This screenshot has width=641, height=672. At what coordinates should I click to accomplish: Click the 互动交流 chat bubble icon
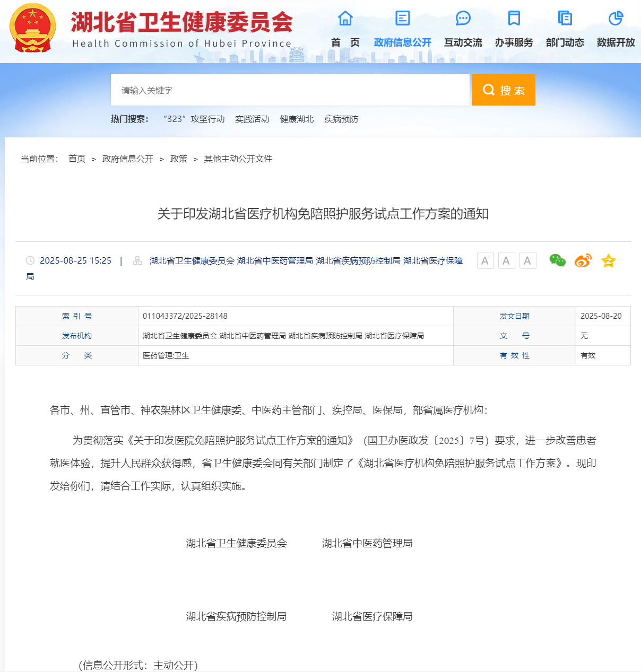coord(463,19)
